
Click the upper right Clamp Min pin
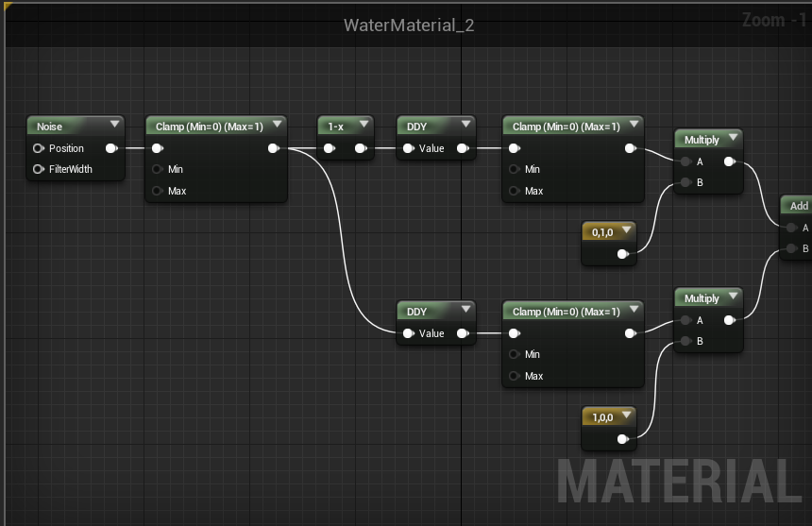[x=515, y=169]
